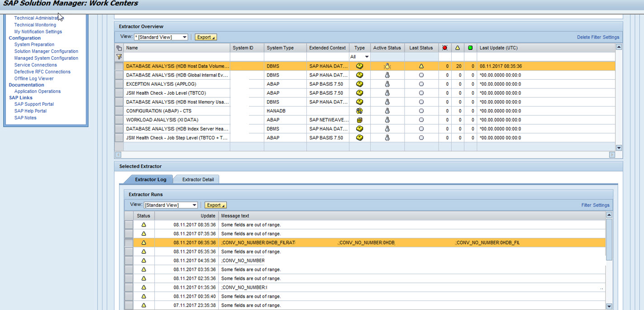Open My Notification Settings in the navigation
The width and height of the screenshot is (644, 310).
click(x=38, y=32)
